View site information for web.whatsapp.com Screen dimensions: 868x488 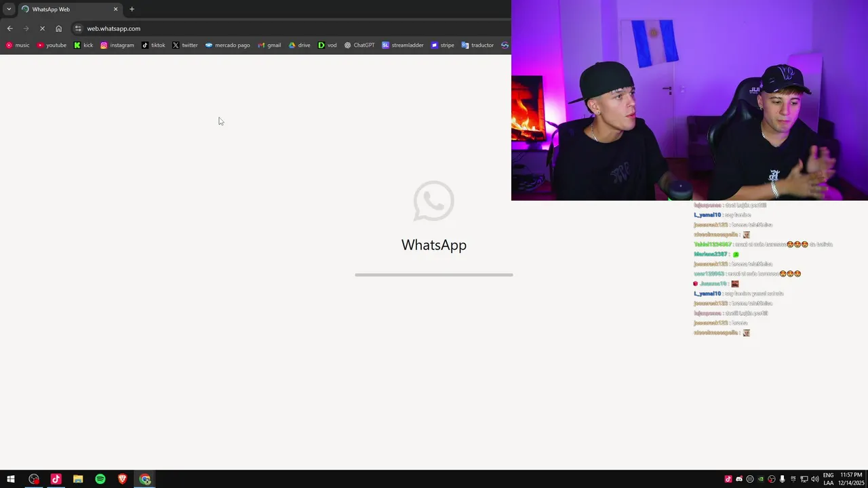78,28
